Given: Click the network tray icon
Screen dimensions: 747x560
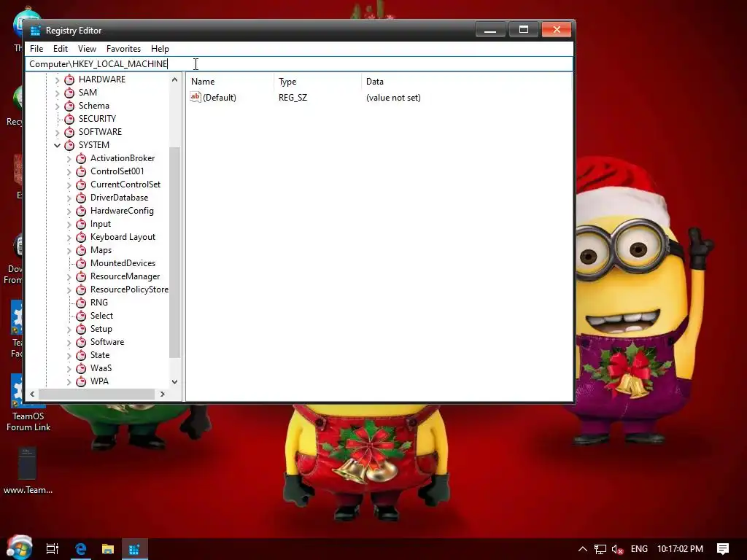Looking at the screenshot, I should (x=600, y=549).
